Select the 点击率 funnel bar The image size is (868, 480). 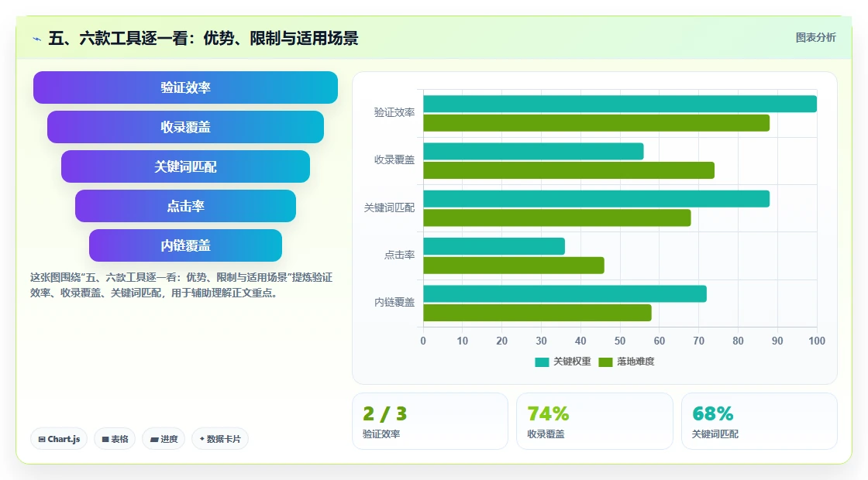pos(185,206)
